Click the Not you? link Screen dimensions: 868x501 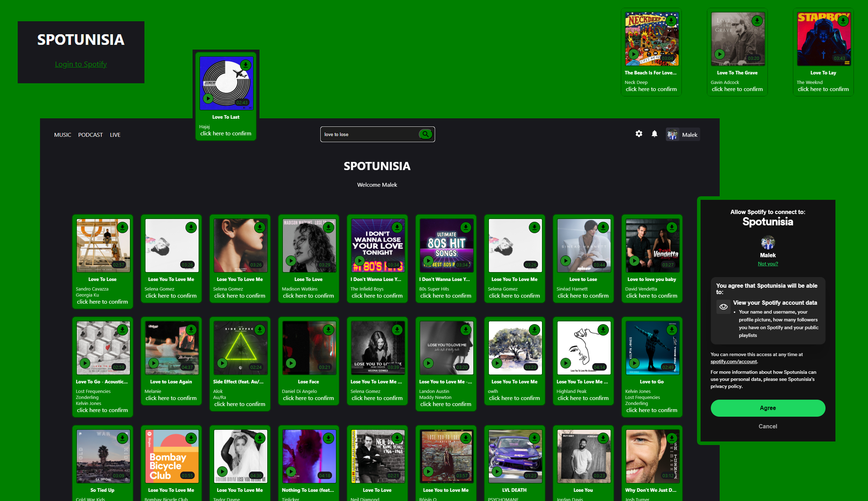768,264
